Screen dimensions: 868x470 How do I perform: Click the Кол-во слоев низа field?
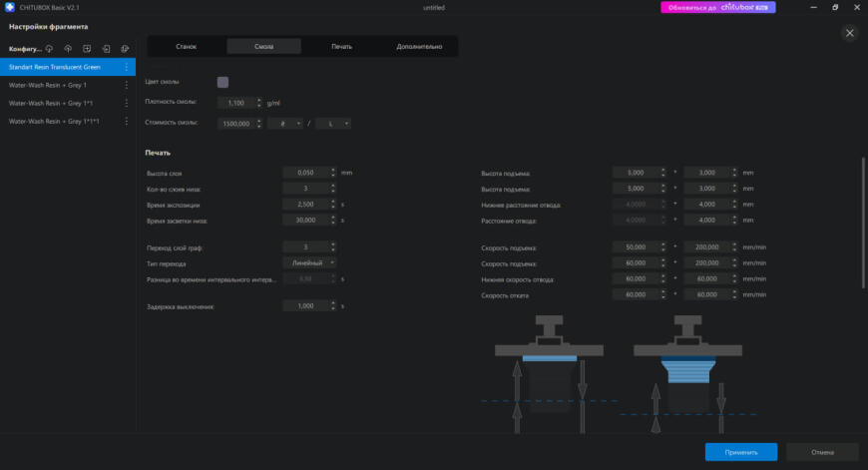[x=305, y=189]
